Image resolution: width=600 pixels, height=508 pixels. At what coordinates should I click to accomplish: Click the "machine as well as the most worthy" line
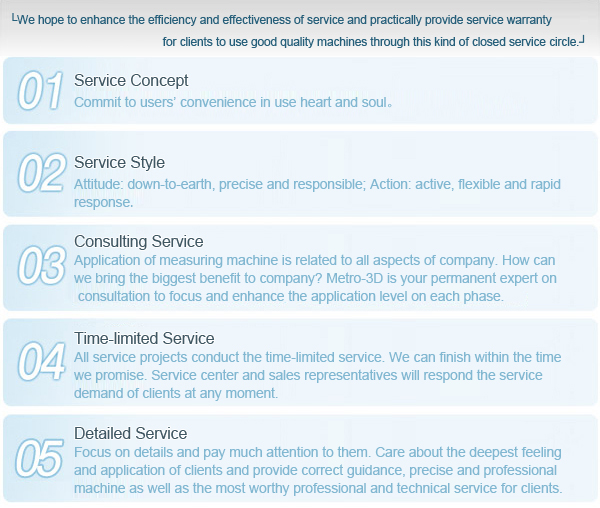click(318, 488)
